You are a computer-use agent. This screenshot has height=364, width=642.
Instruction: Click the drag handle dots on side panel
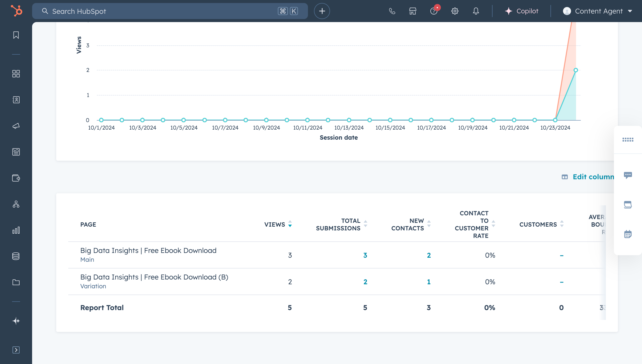(x=628, y=140)
